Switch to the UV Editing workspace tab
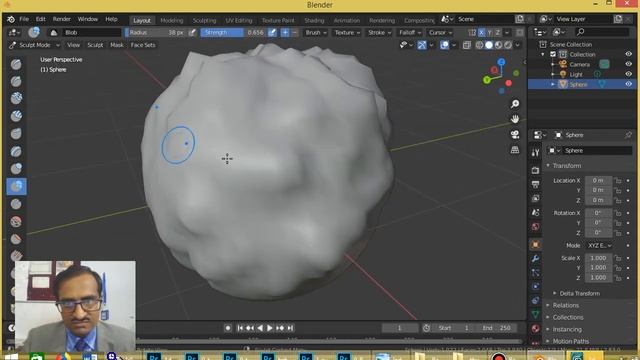 tap(239, 20)
